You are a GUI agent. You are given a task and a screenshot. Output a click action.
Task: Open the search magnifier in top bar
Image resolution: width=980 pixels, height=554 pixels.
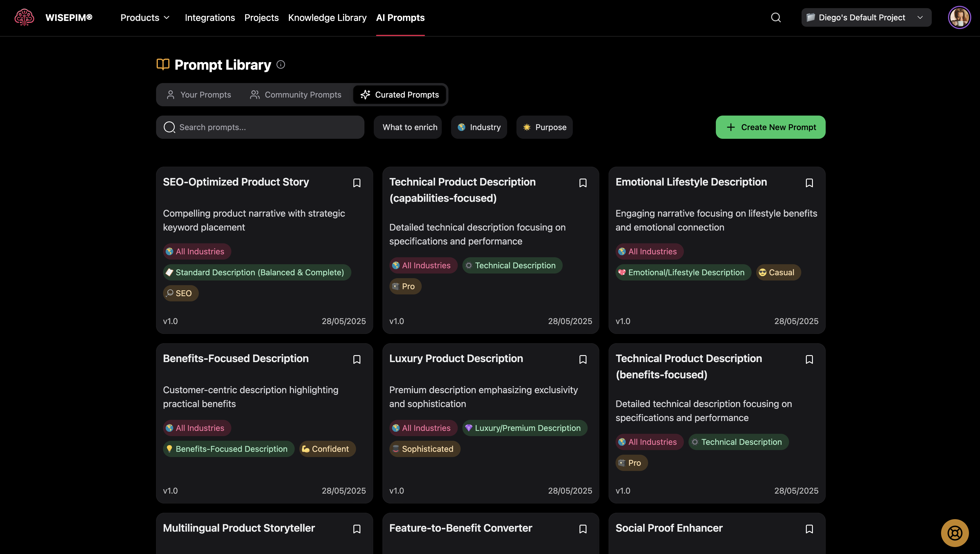tap(776, 17)
